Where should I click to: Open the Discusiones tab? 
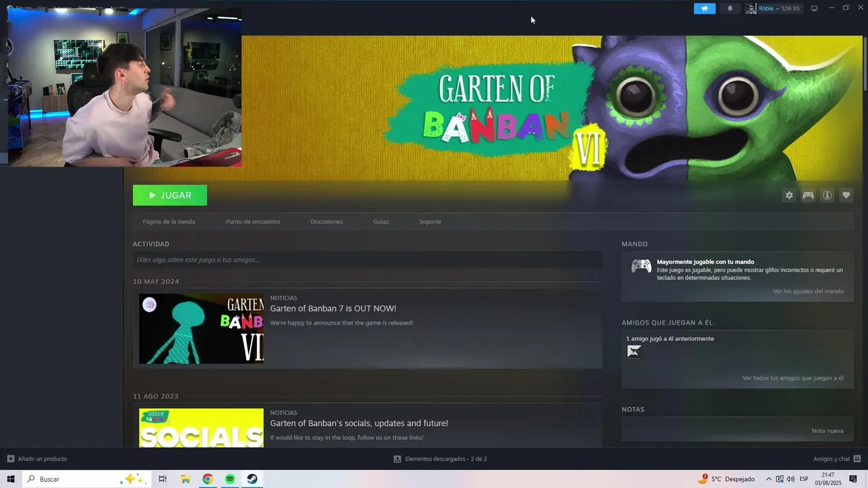click(x=326, y=222)
